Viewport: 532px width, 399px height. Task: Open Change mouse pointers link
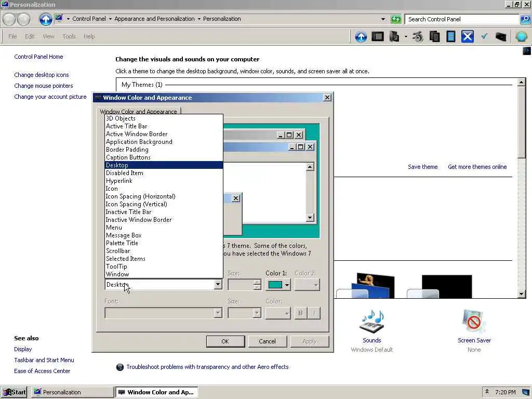click(x=44, y=86)
